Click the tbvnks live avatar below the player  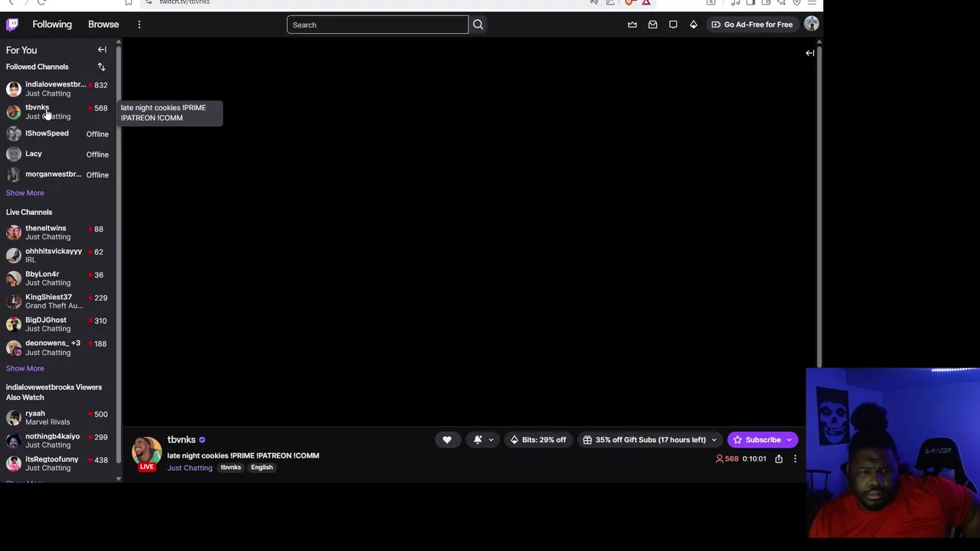pyautogui.click(x=146, y=452)
